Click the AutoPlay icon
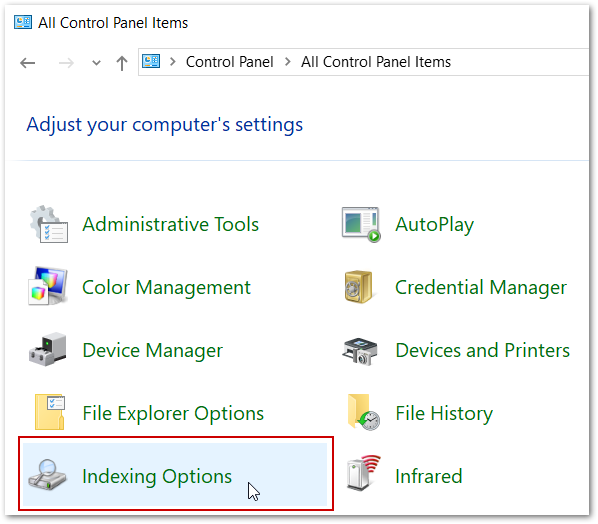 pyautogui.click(x=361, y=224)
